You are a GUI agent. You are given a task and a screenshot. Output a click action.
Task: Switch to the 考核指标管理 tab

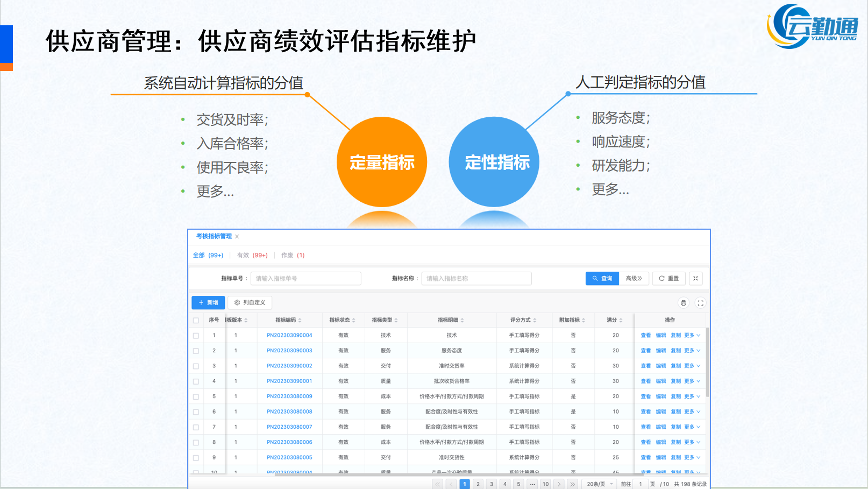tap(214, 236)
